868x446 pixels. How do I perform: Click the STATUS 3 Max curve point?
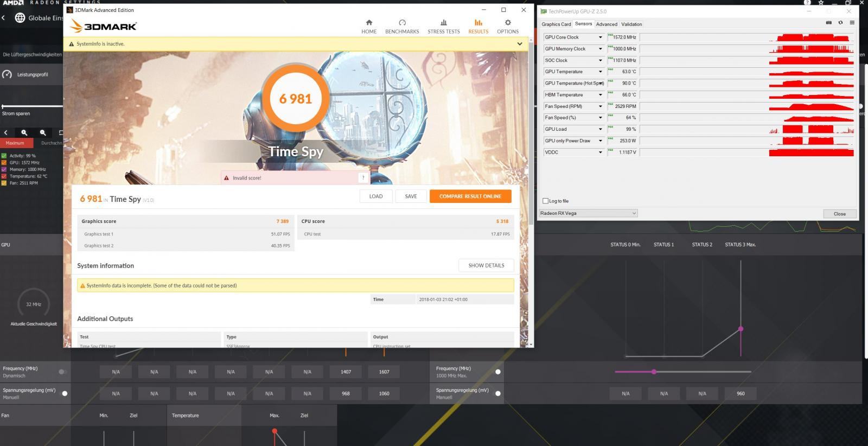741,329
